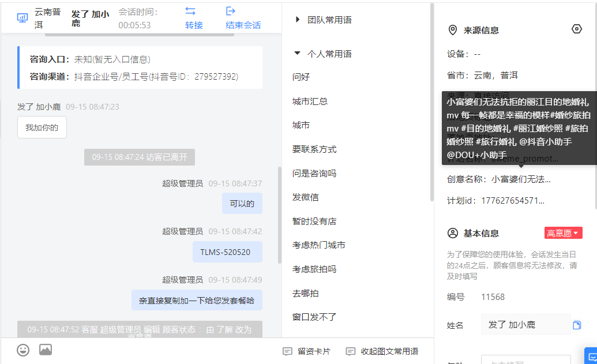
Task: Open the hexagon settings icon in 来源信息
Action: 576,29
